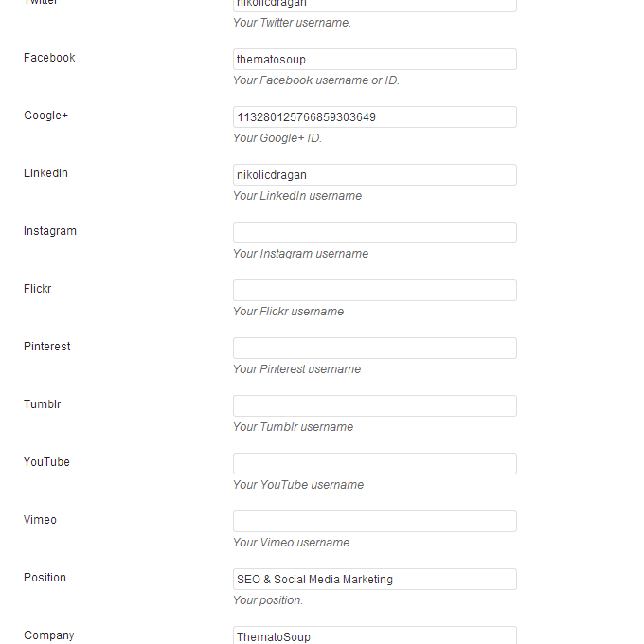
Task: Select the Pinterest username input box
Action: coord(374,349)
